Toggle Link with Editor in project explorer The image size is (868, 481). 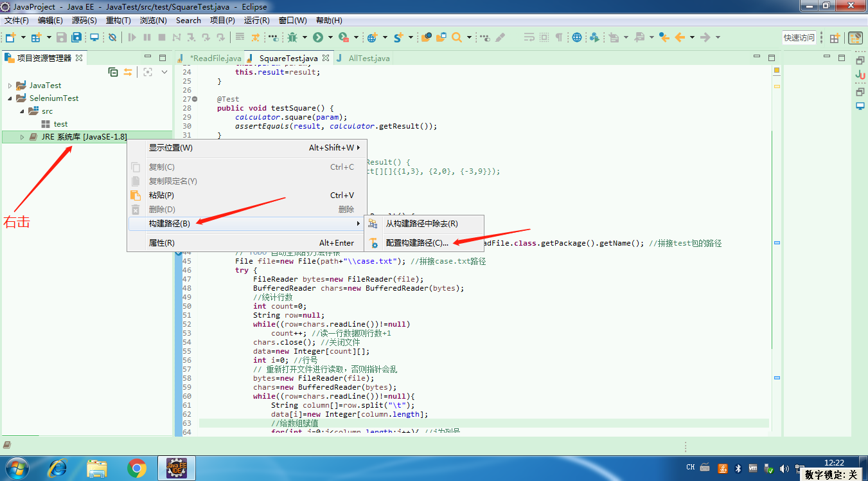click(128, 72)
